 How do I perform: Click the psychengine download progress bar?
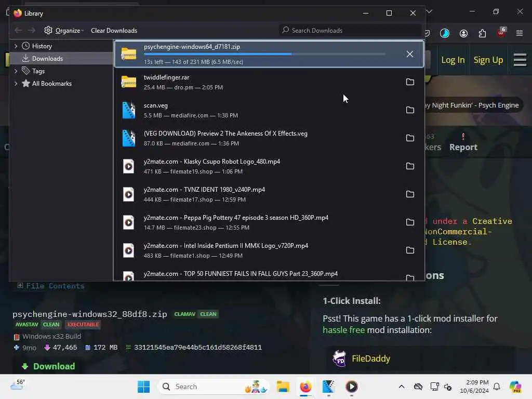tap(264, 54)
